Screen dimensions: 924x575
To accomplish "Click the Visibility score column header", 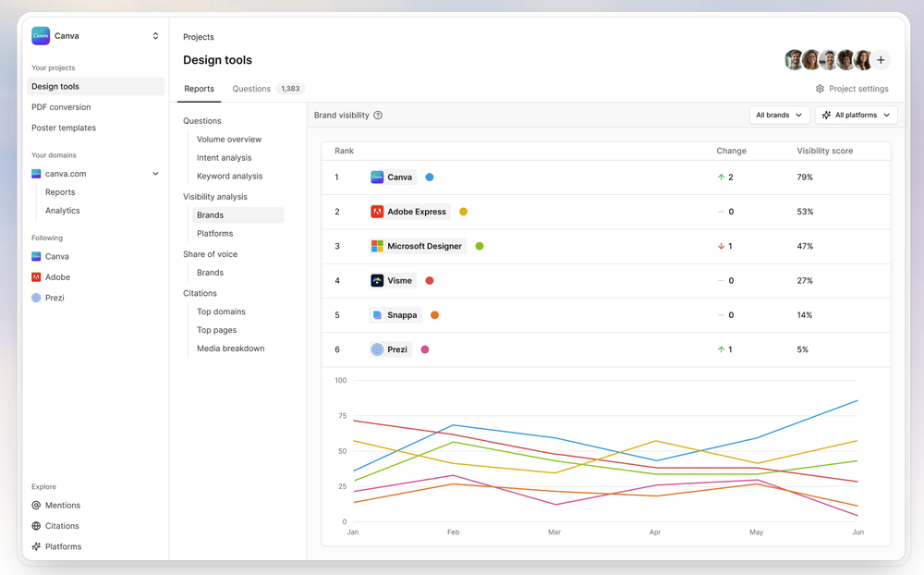I will [x=825, y=151].
